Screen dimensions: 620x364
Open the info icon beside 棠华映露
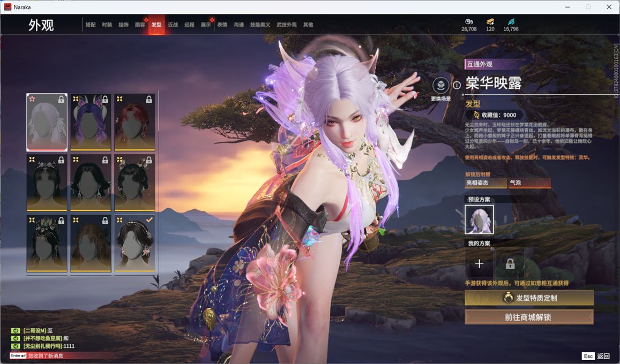457,85
